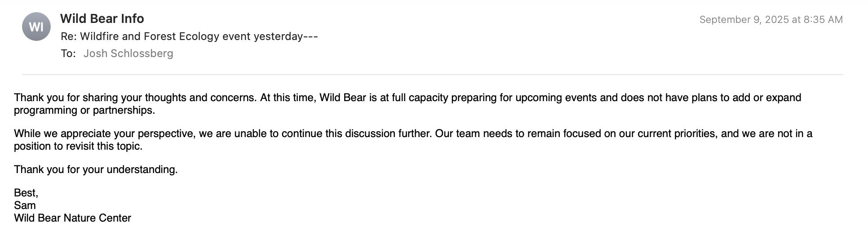Click the WI sender avatar icon

coord(36,27)
